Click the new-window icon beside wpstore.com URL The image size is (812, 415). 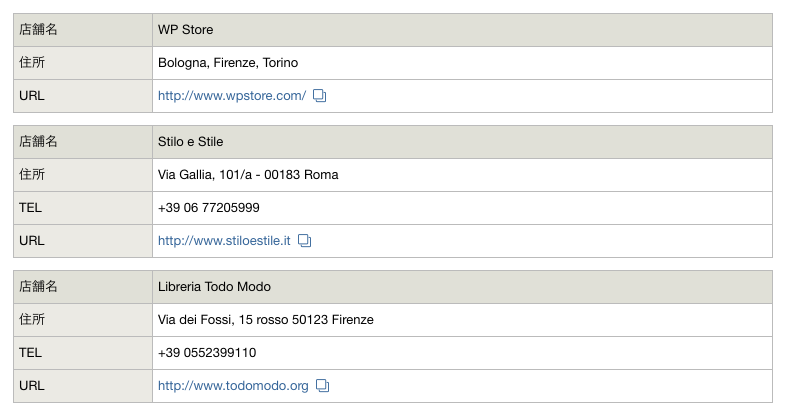pos(320,96)
